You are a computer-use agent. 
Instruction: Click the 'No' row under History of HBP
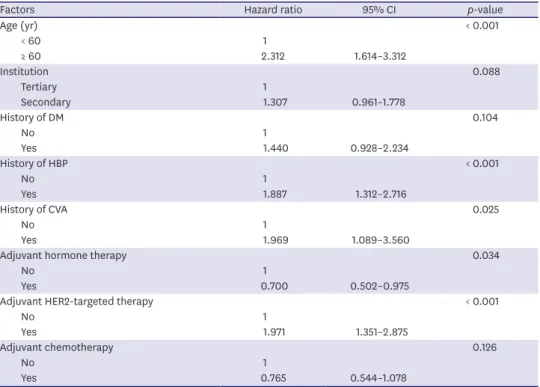tap(28, 179)
